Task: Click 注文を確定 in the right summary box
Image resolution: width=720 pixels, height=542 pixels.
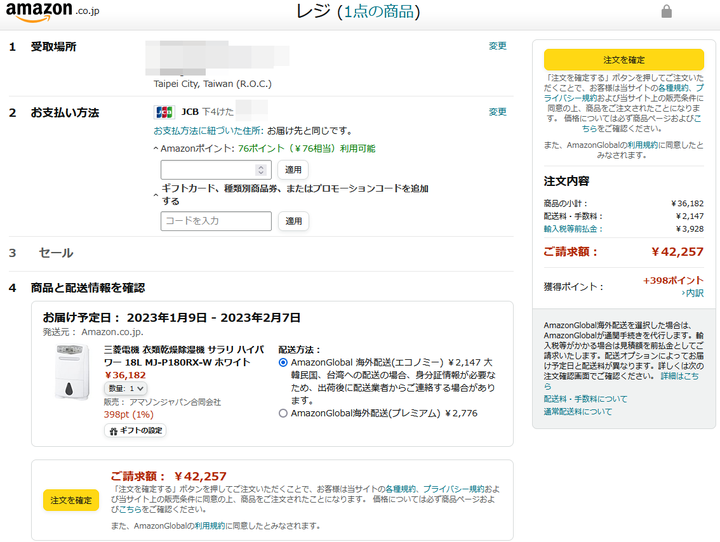Action: click(x=624, y=60)
